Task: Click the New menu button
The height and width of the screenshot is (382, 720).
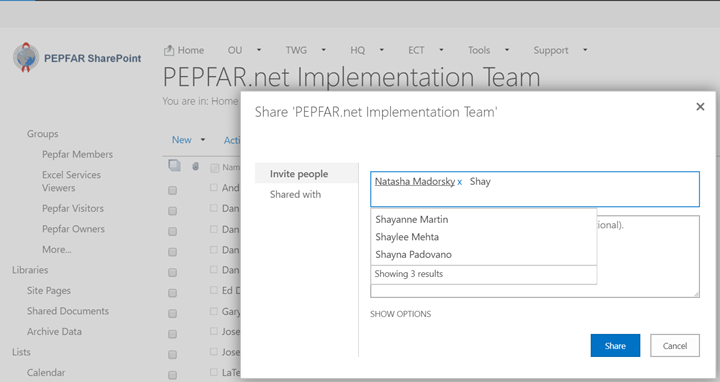Action: [x=181, y=140]
